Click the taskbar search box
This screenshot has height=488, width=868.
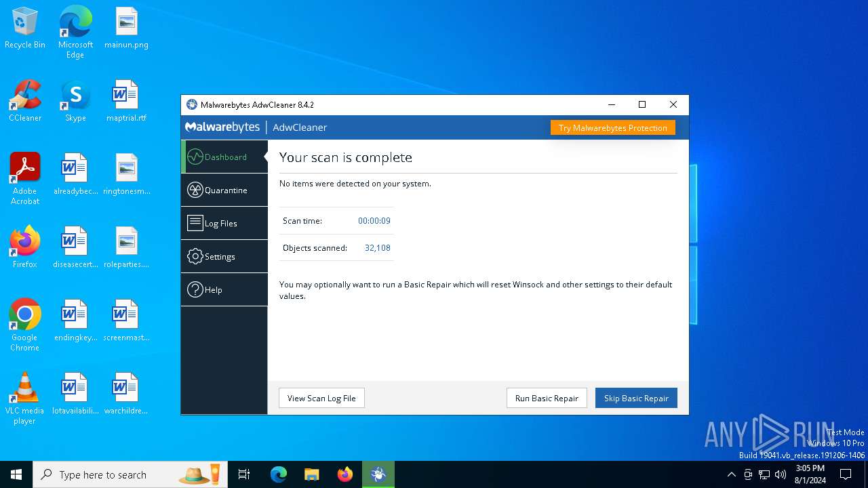pos(130,474)
